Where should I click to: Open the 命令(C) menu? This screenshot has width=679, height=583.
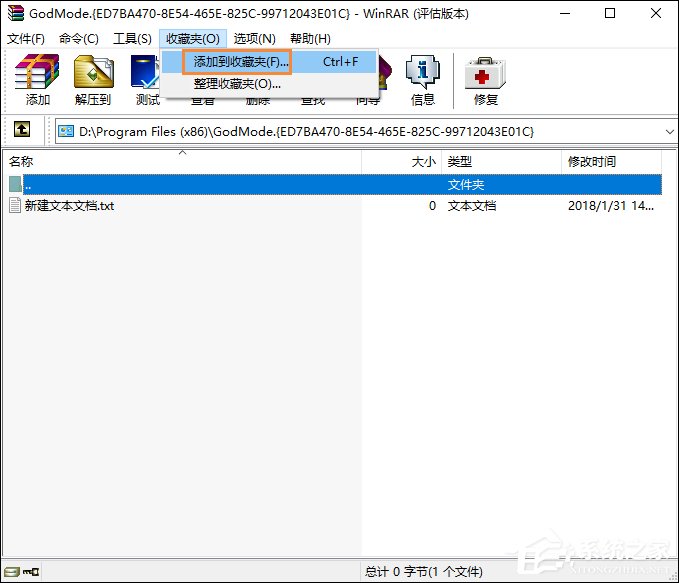pyautogui.click(x=79, y=39)
